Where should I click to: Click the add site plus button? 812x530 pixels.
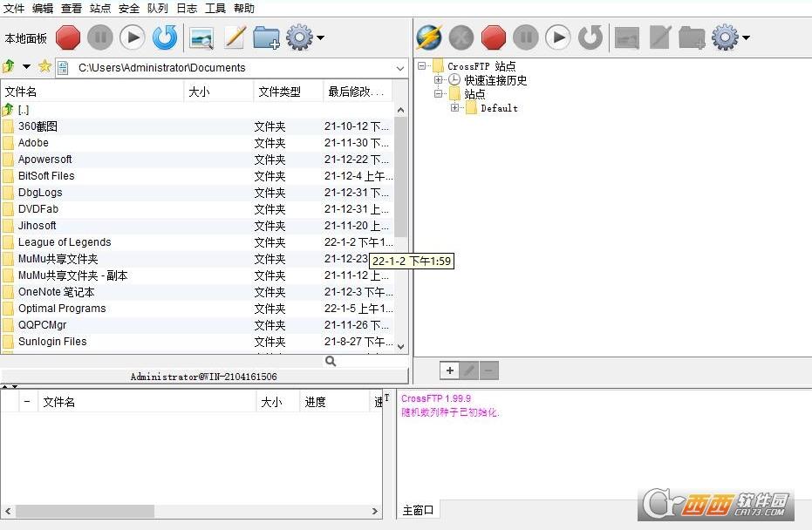(448, 370)
